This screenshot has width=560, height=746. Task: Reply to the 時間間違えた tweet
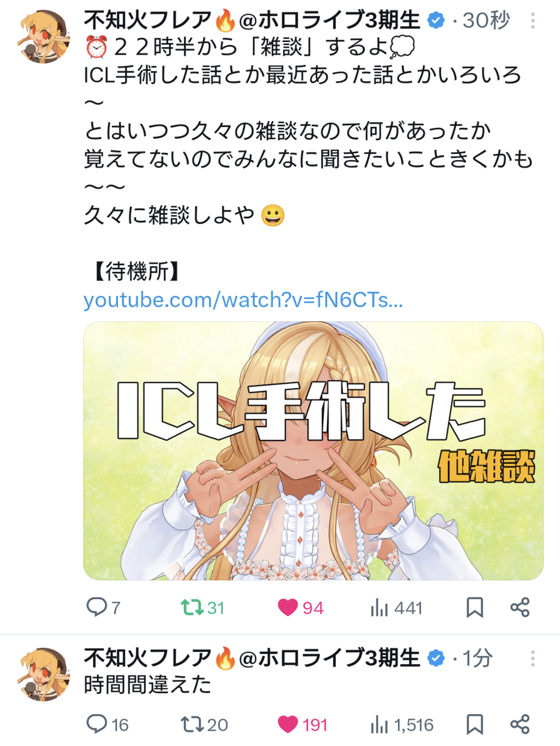click(x=107, y=725)
